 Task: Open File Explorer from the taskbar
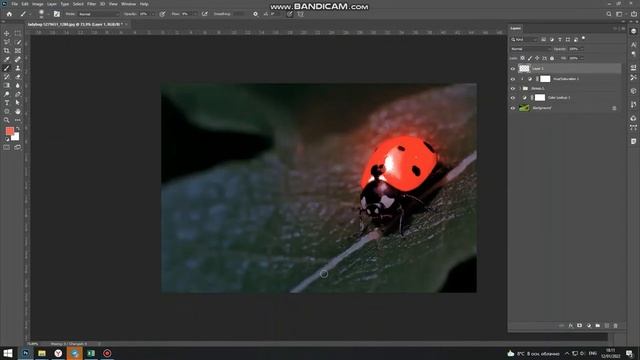(x=42, y=353)
